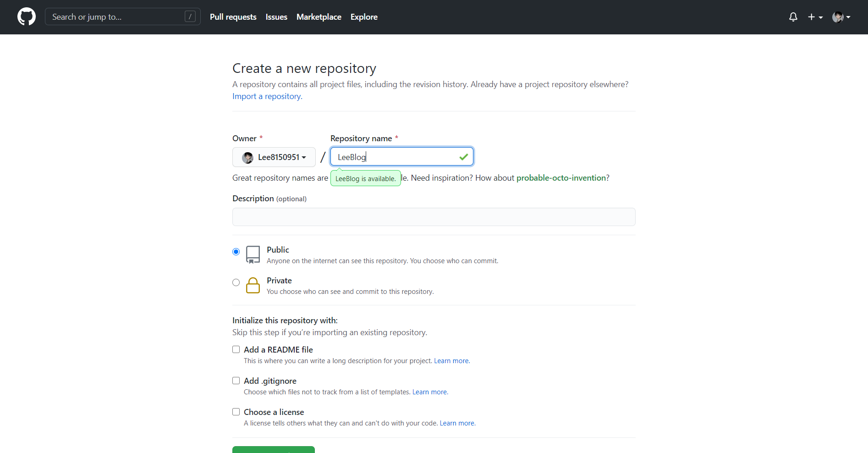Open the Issues navigation item

click(276, 17)
